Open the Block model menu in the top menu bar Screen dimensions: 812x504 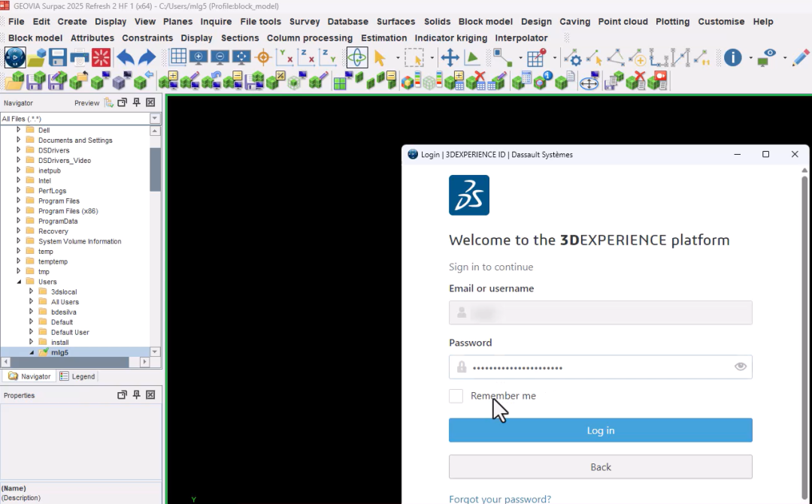485,21
